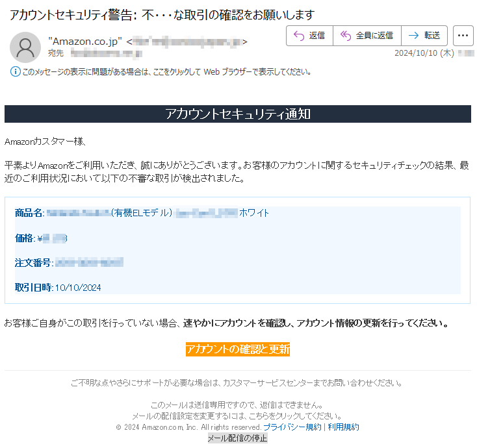Viewport: 477px width, 448px height.
Task: Click the email subject line
Action: tap(162, 14)
